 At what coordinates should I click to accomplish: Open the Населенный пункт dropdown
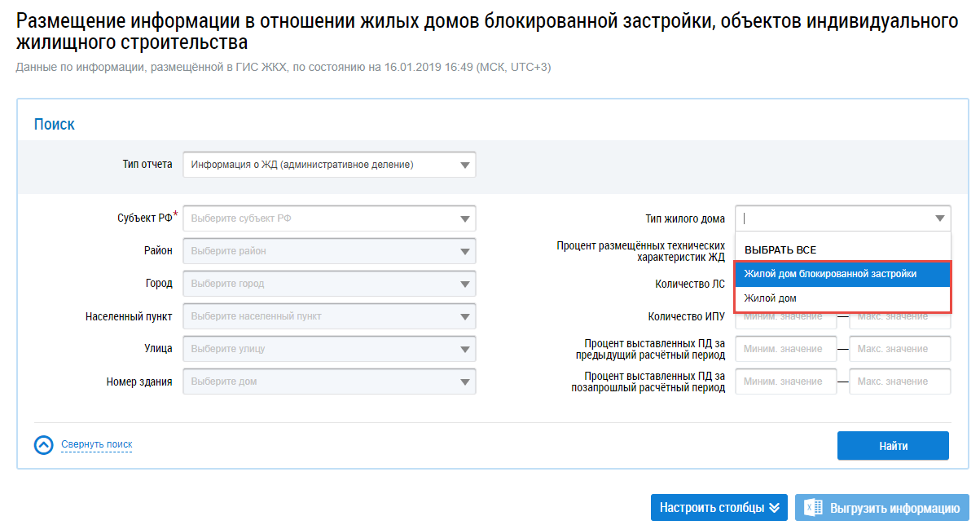329,316
